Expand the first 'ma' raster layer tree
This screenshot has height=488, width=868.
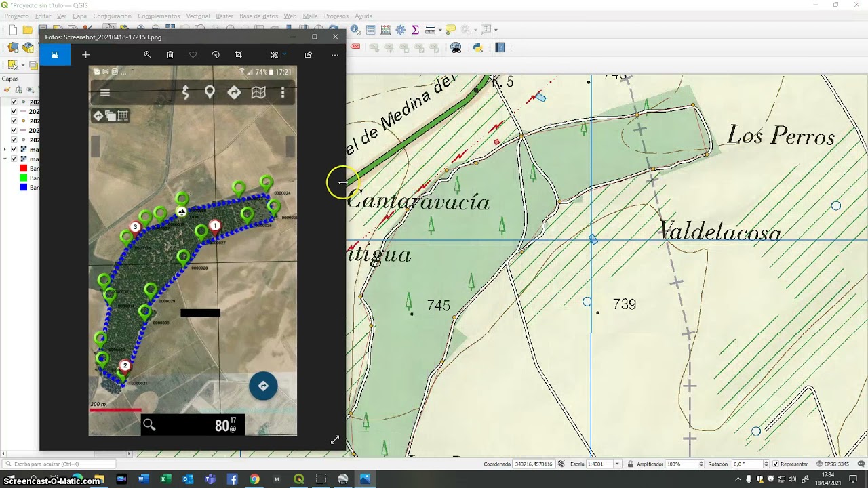[5, 150]
